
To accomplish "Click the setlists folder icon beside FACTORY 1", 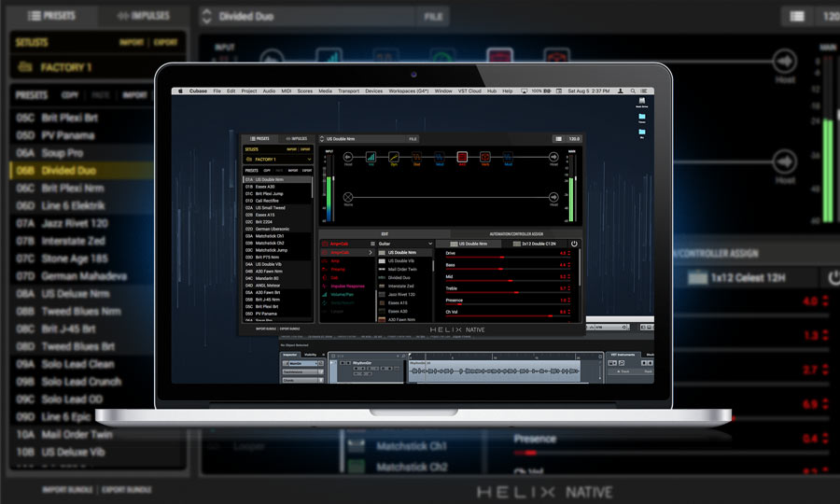I will (x=248, y=159).
